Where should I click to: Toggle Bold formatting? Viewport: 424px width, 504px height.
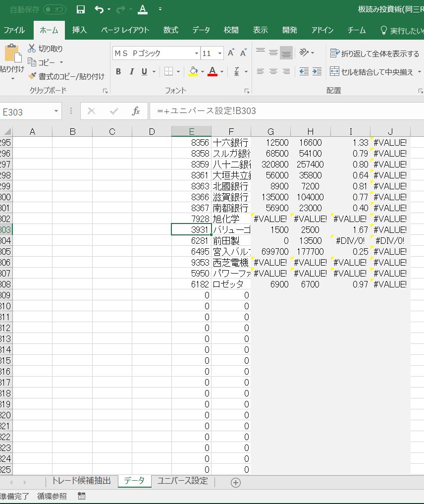click(118, 72)
